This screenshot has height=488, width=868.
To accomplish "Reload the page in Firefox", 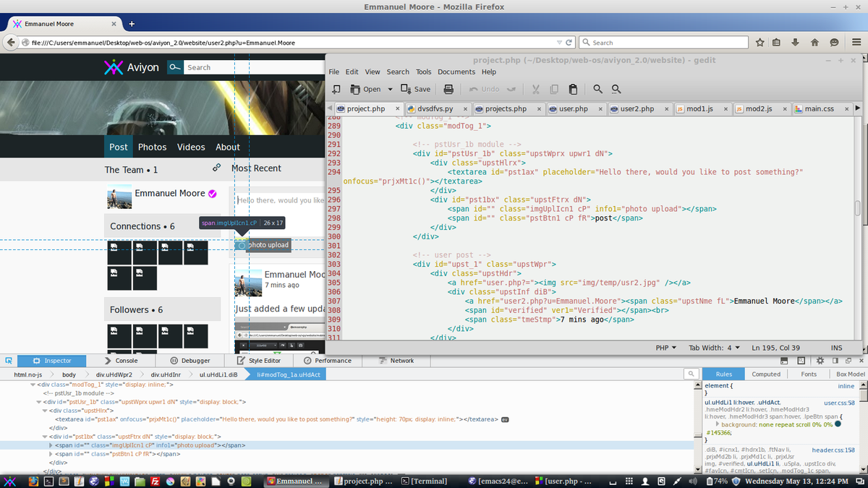I will (x=569, y=43).
